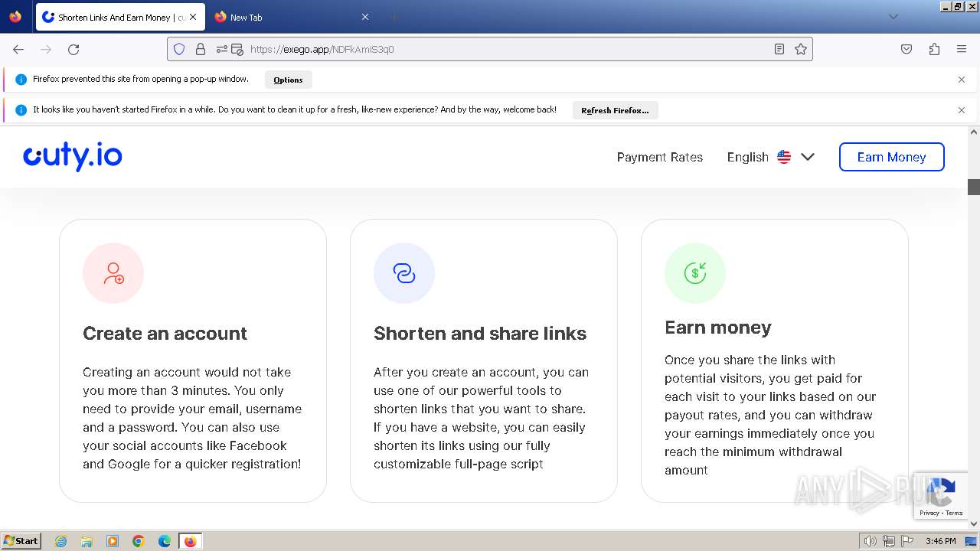
Task: Open tracking protection shield icon
Action: [179, 49]
